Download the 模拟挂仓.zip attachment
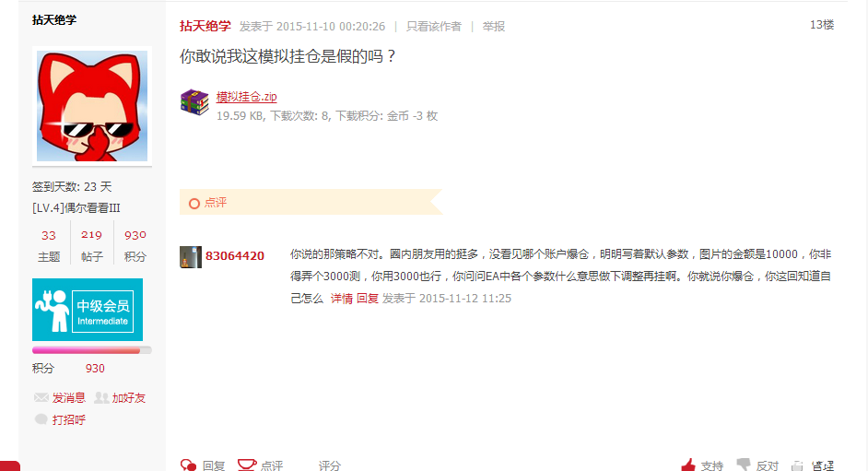This screenshot has width=868, height=471. [246, 96]
